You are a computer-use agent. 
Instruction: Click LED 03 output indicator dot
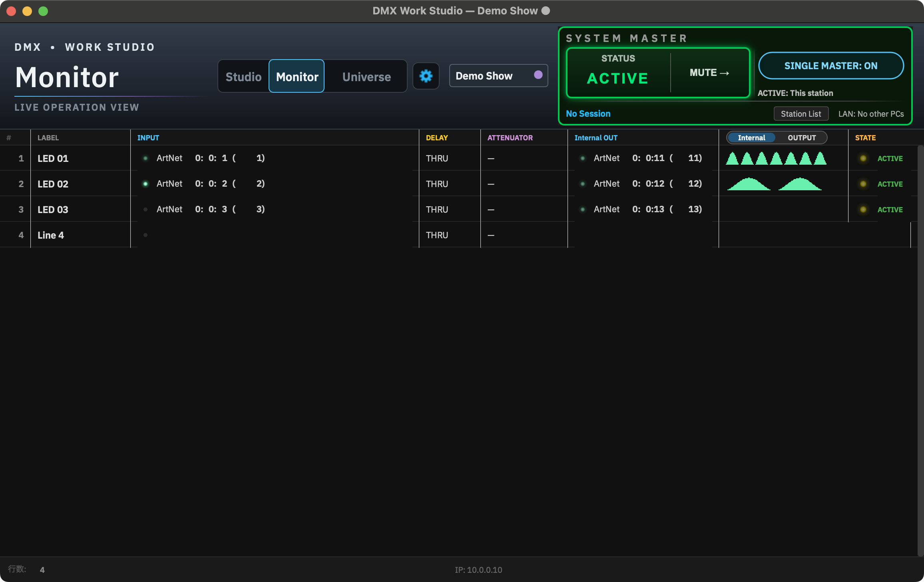(x=583, y=209)
